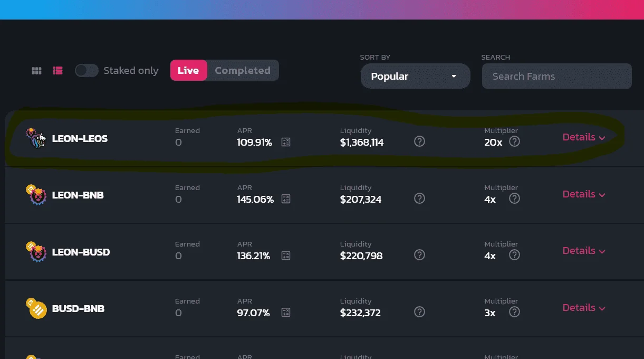Expand Details for LEON-BNB farm

[584, 194]
